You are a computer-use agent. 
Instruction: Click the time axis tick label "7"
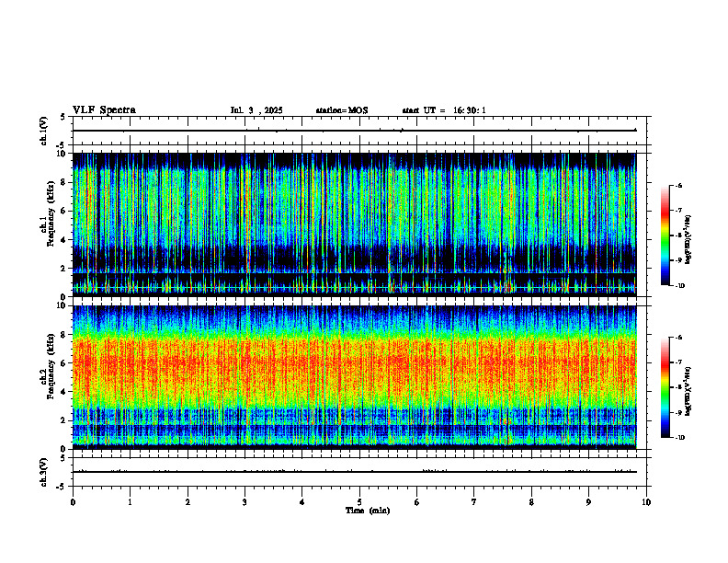point(474,502)
